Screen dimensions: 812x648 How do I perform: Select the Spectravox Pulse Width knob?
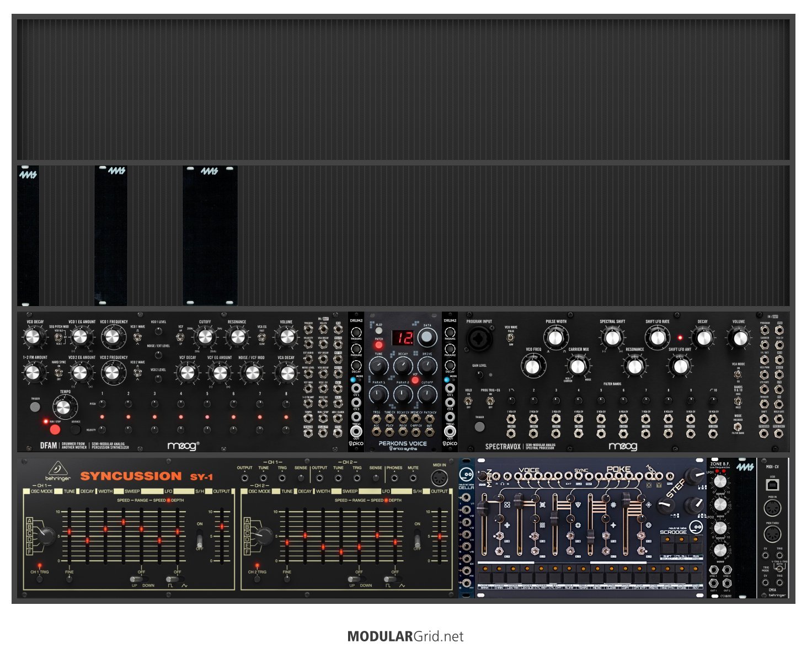[x=555, y=338]
